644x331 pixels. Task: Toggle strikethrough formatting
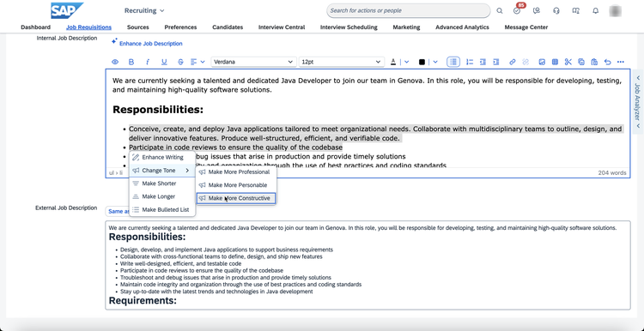click(180, 62)
